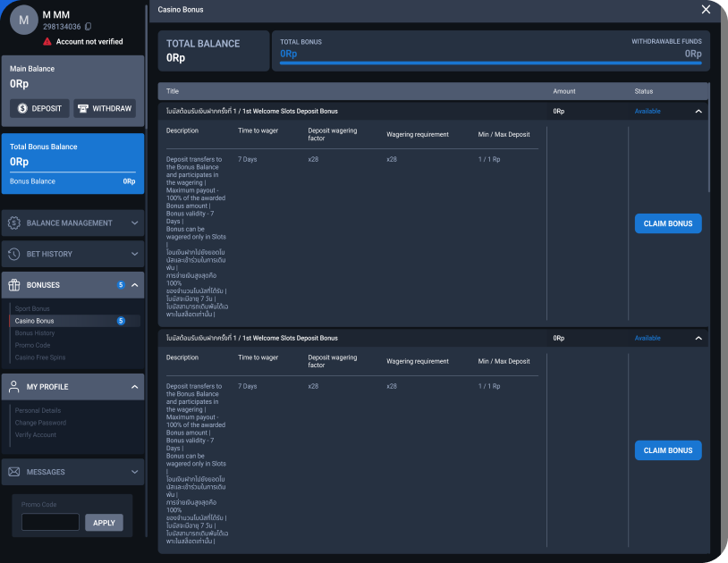728x563 pixels.
Task: Expand the Bet History section
Action: (x=134, y=254)
